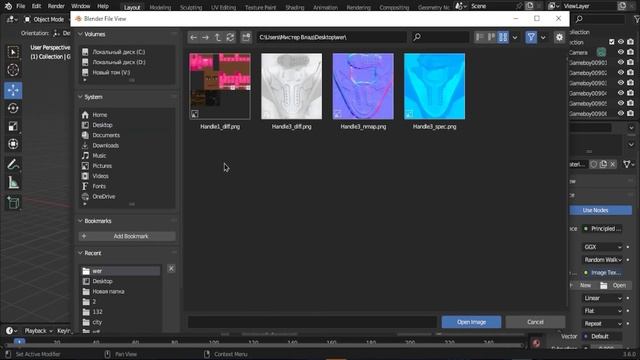The image size is (640, 360).
Task: Select the Move tool in Blender toolbar
Action: [x=13, y=90]
